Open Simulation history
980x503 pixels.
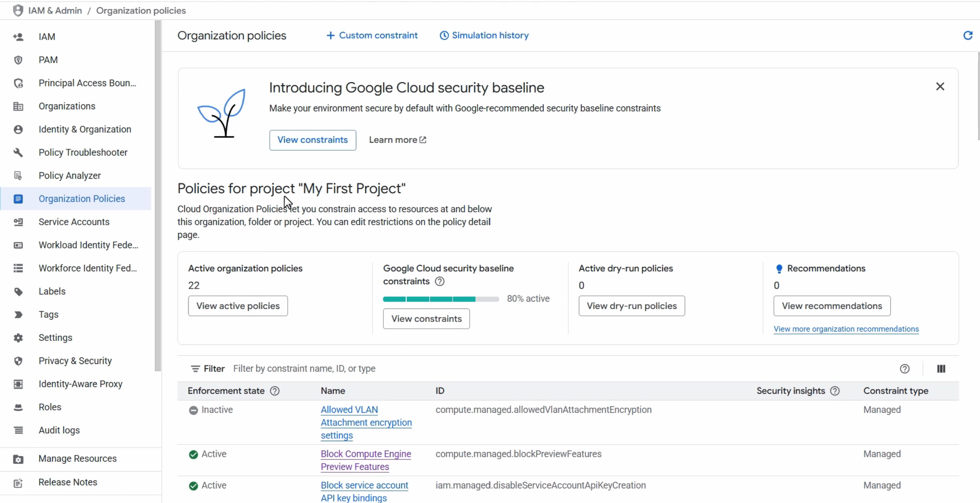(x=484, y=36)
